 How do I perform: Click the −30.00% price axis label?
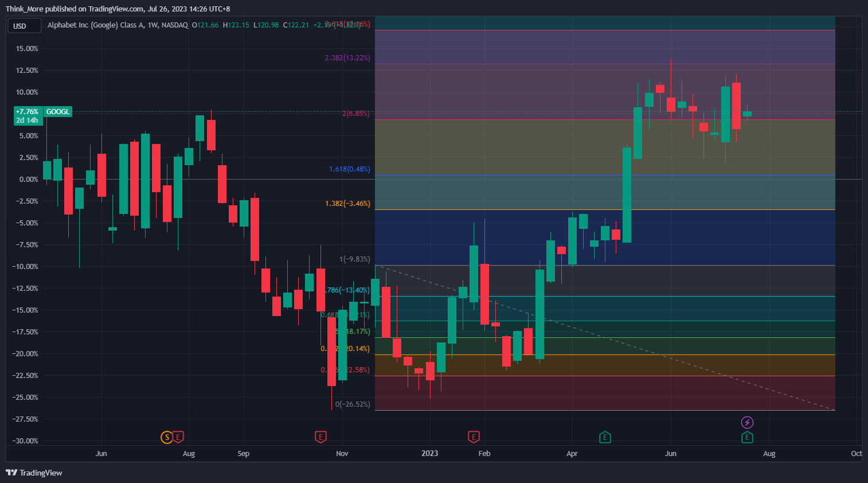pos(25,441)
